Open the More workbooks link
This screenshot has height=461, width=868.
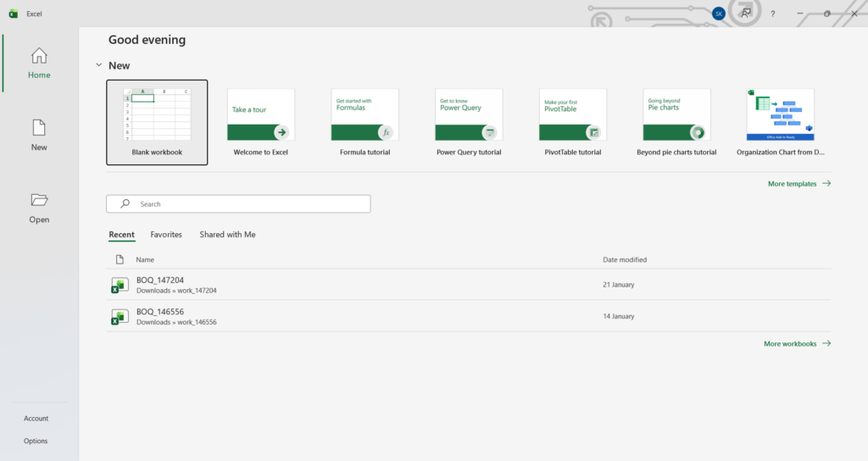tap(797, 344)
